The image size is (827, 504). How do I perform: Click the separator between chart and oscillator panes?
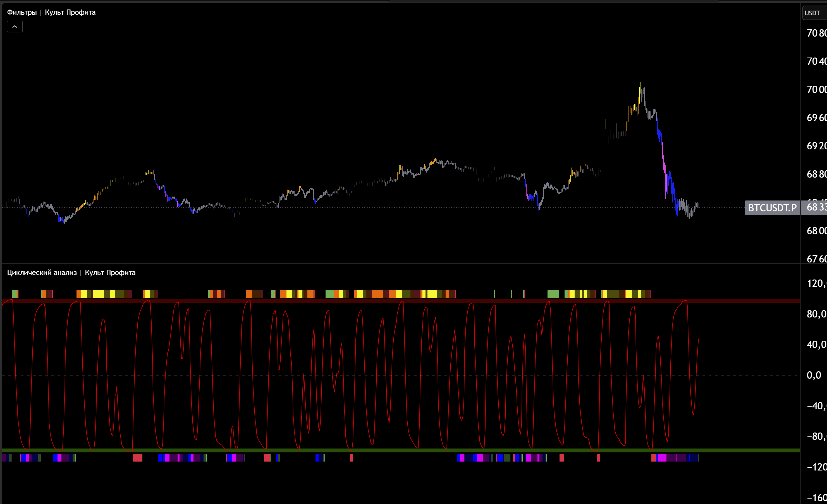pos(403,263)
